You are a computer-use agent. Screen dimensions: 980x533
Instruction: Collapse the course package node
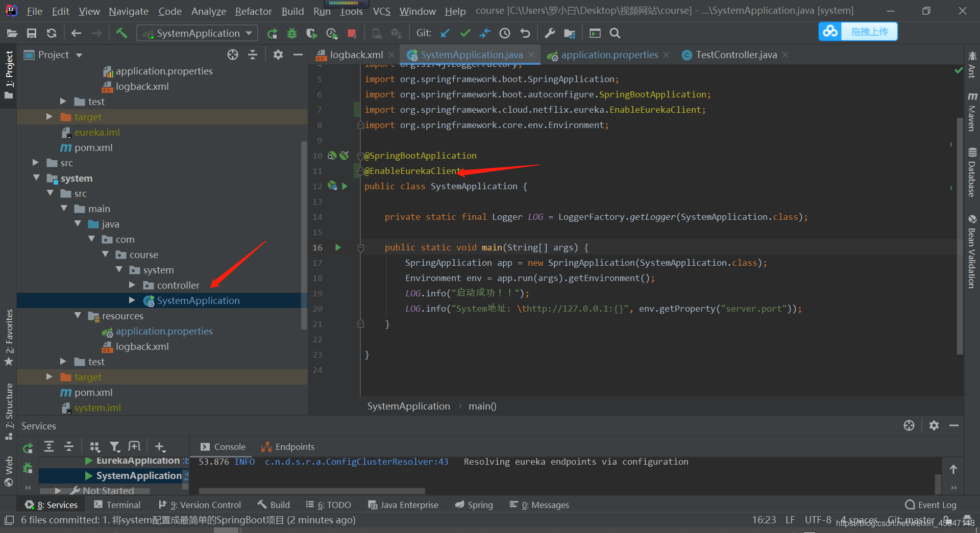pos(105,255)
